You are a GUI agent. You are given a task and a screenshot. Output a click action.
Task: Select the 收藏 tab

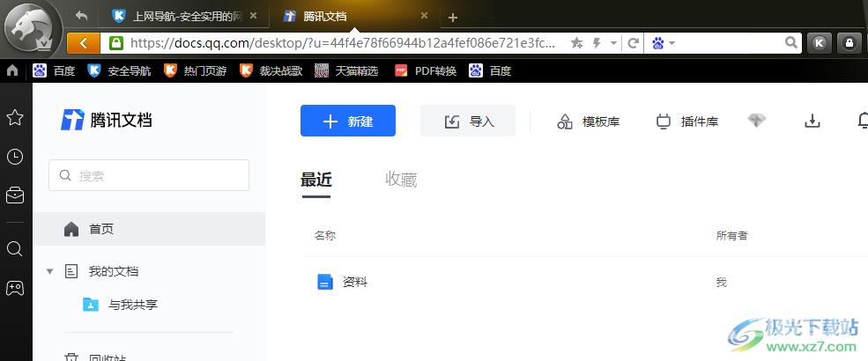tap(401, 180)
